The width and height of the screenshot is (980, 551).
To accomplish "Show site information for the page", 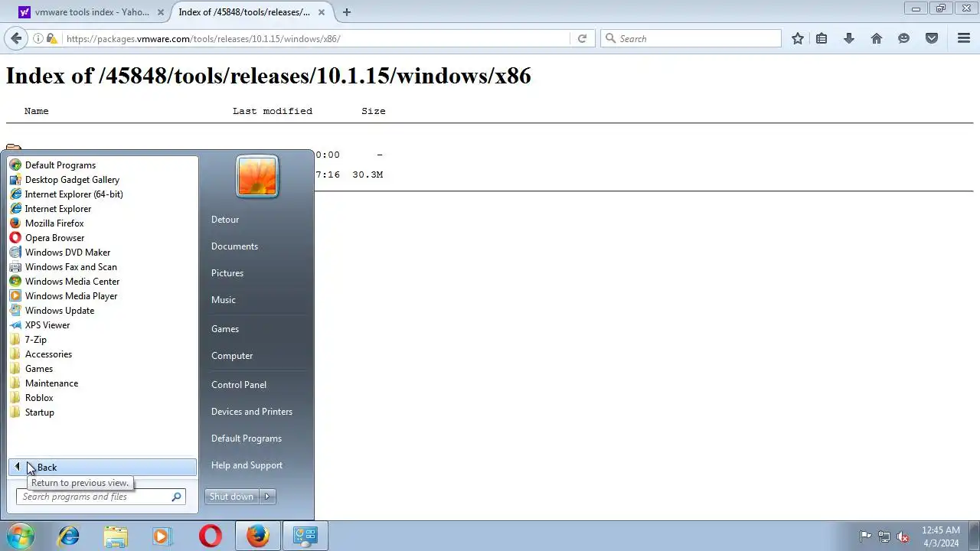I will (x=38, y=38).
